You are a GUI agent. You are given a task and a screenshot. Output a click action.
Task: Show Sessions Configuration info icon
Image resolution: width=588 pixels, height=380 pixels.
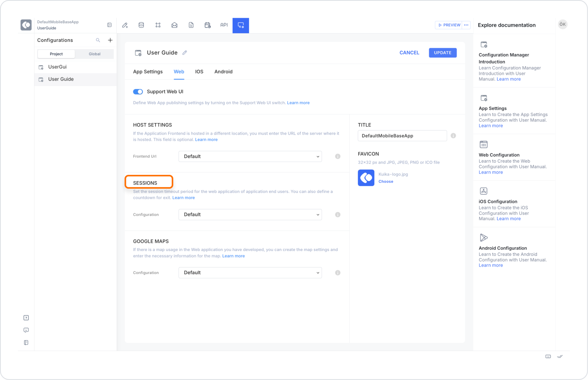click(x=338, y=215)
